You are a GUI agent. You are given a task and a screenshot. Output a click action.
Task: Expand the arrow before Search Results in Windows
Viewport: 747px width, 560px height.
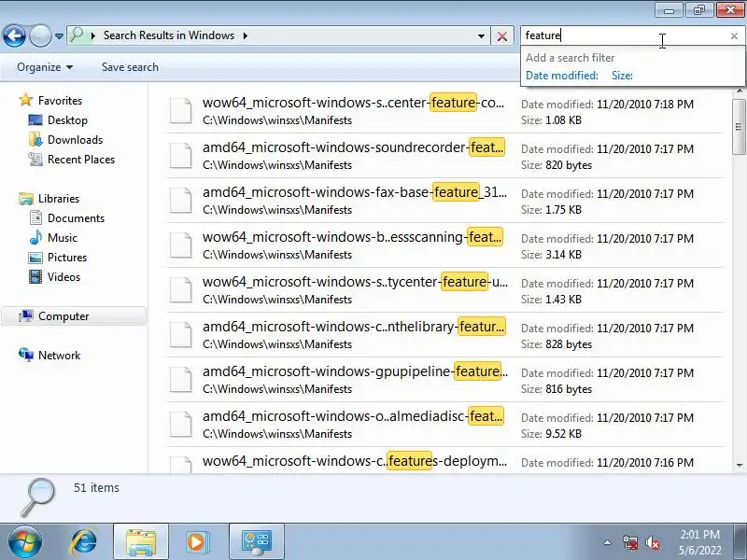point(93,35)
